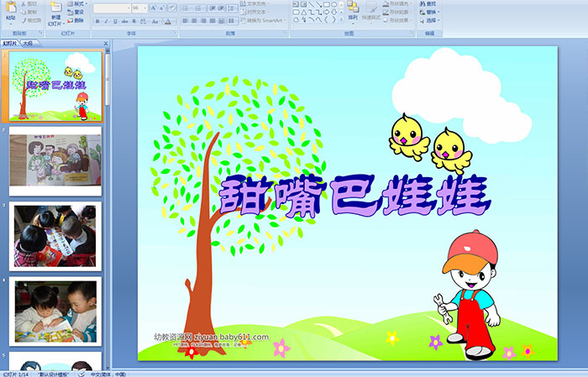Click the Reset slide (重设) button
Viewport: 588px width, 377px height.
pyautogui.click(x=76, y=12)
